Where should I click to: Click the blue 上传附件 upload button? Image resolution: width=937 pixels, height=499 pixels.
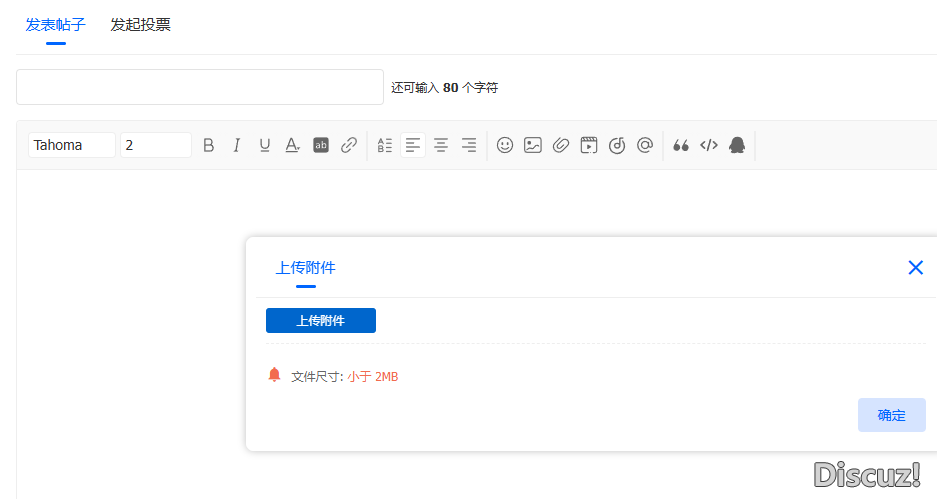click(321, 321)
